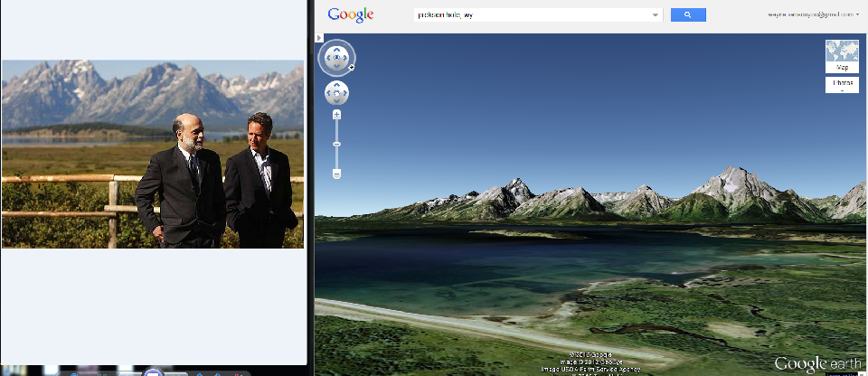868x376 pixels.
Task: Click the eye center of the look joystick
Action: 336,58
